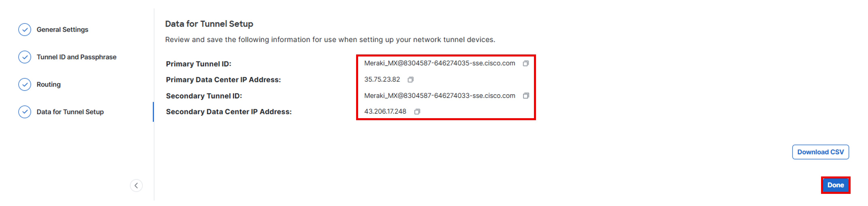Screen dimensions: 868x206
Task: Copy the Secondary Tunnel ID value
Action: point(525,96)
